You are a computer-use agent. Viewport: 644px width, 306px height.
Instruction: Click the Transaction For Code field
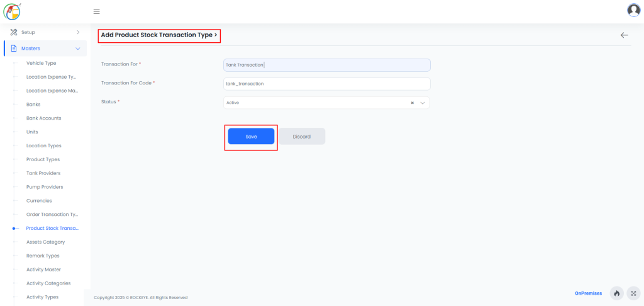click(326, 84)
